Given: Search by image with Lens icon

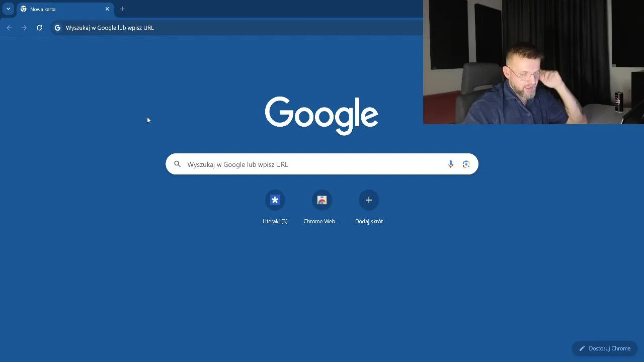Looking at the screenshot, I should pyautogui.click(x=466, y=164).
